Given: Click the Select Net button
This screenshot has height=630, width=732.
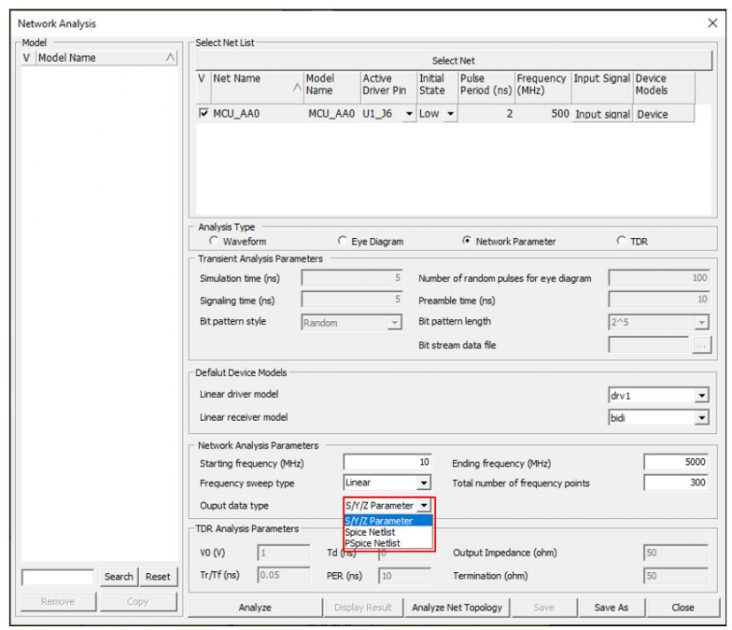Looking at the screenshot, I should click(x=453, y=60).
